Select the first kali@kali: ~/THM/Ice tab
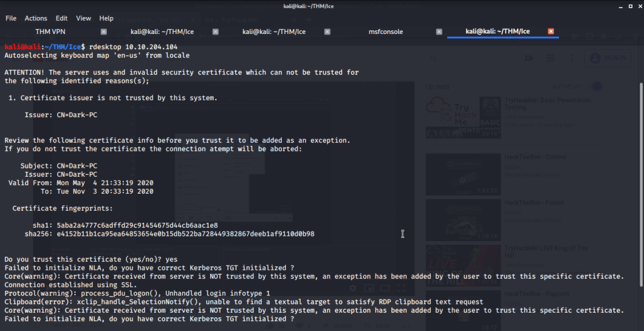This screenshot has width=644, height=331. (161, 31)
